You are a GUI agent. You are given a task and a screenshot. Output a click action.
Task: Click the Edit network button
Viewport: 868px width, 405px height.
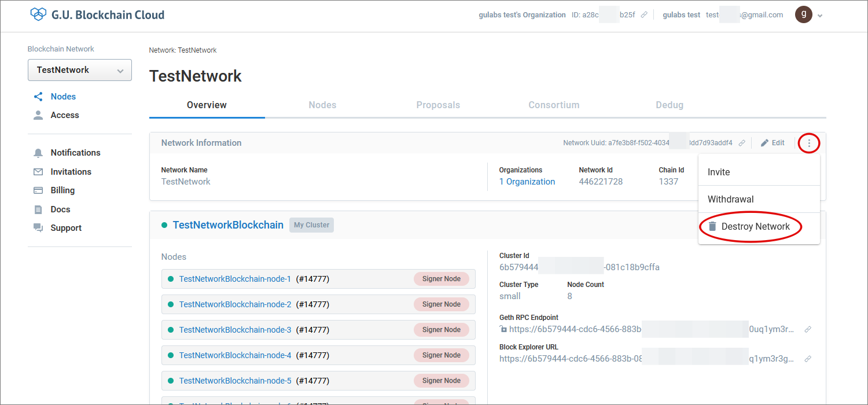pos(773,143)
